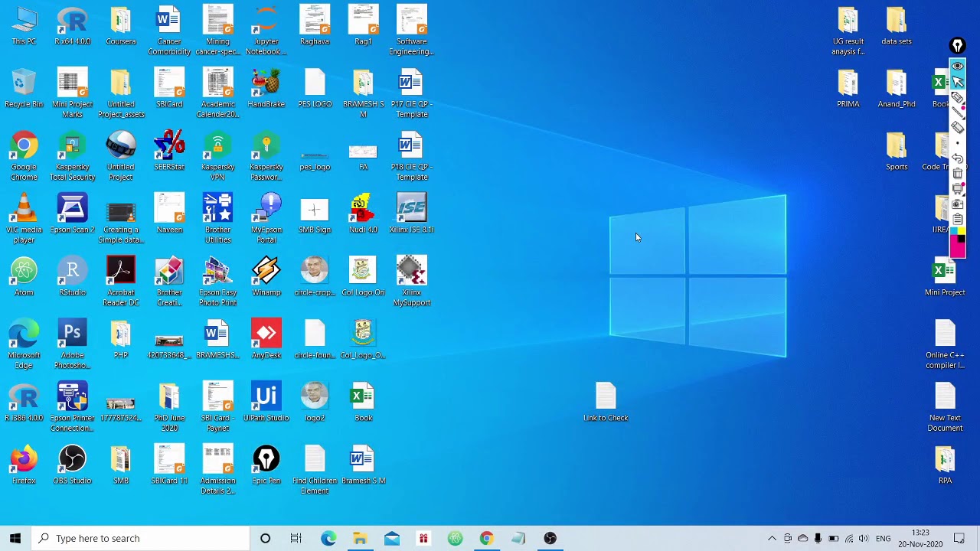Select the Recycle Bin desktop icon
This screenshot has width=980, height=551.
tap(24, 89)
